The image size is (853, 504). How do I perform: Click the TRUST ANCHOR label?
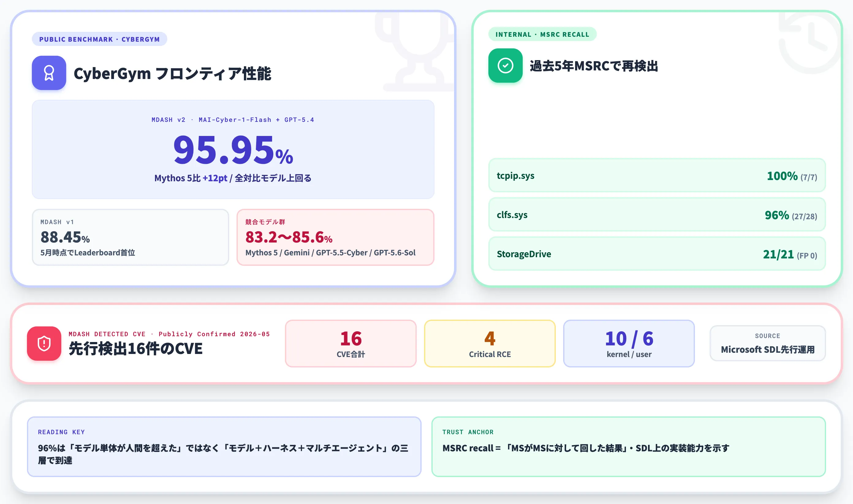point(468,432)
